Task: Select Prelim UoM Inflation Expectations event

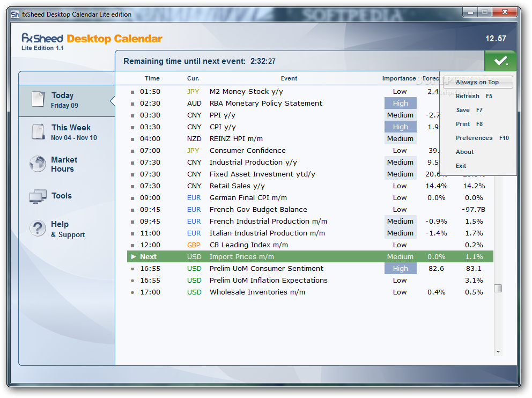Action: pos(268,280)
